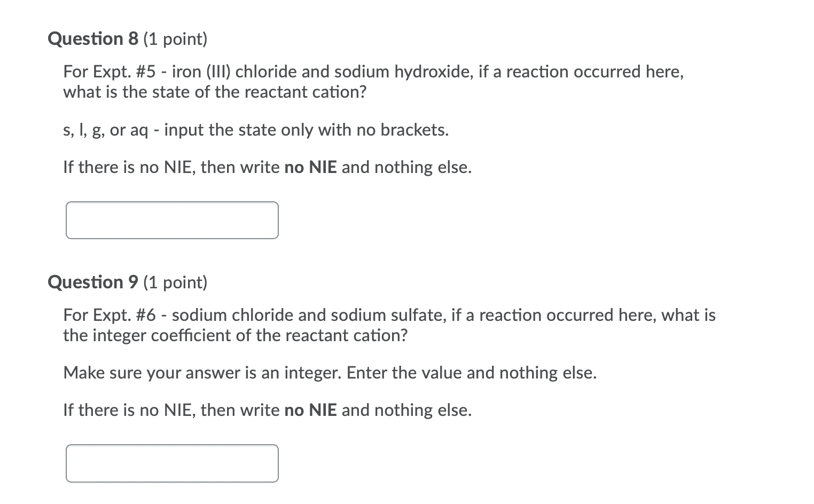Click the 'input the state only with no brackets' text
This screenshot has width=814, height=504.
pyautogui.click(x=304, y=129)
